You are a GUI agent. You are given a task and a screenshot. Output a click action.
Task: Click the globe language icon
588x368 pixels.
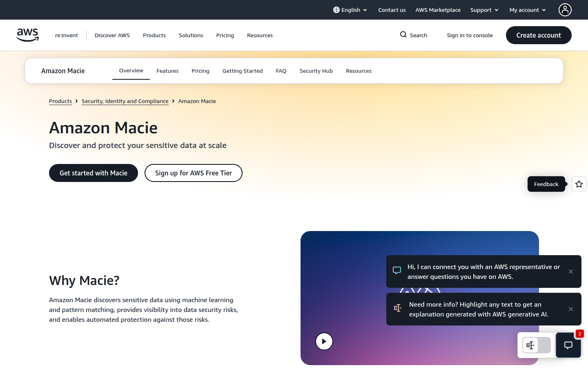pos(336,10)
